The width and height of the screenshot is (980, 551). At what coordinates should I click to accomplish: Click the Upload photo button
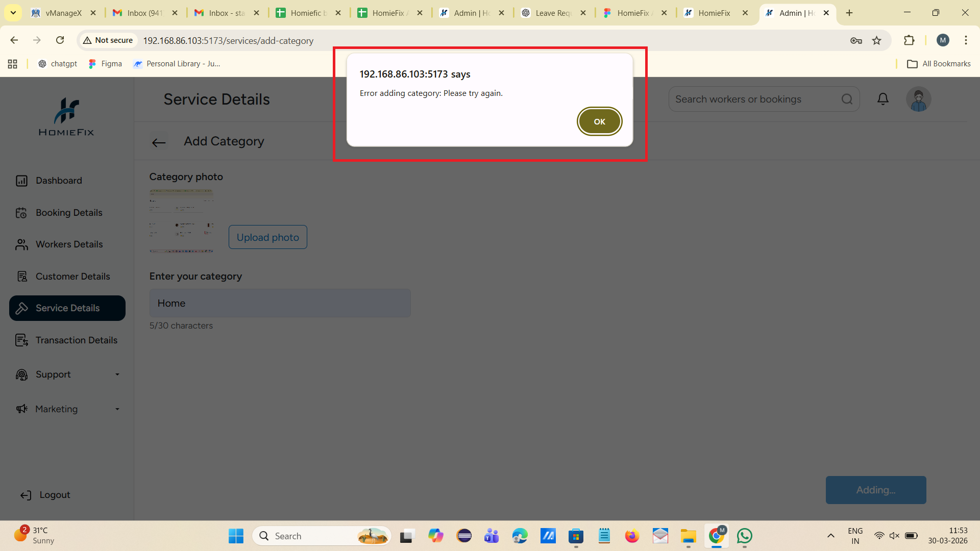click(267, 237)
